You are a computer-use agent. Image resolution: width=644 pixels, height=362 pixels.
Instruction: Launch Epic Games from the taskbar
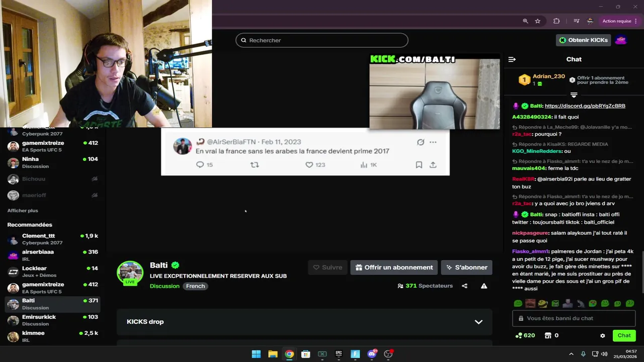click(339, 354)
